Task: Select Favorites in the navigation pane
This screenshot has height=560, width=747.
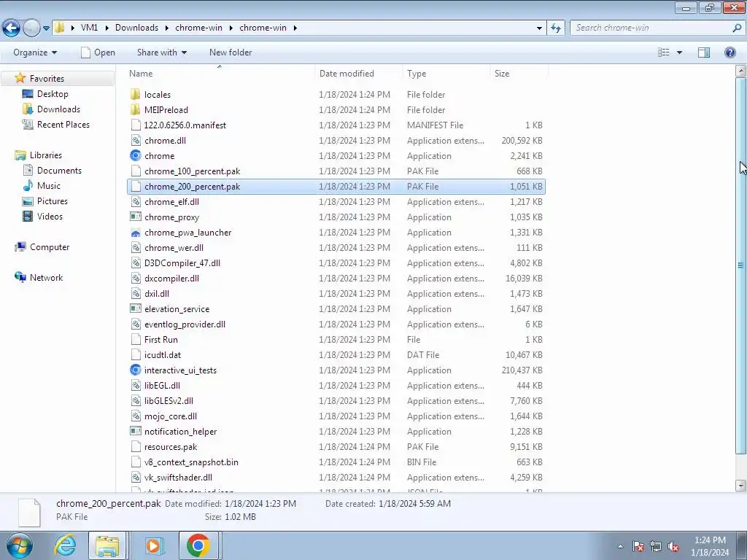Action: click(47, 78)
